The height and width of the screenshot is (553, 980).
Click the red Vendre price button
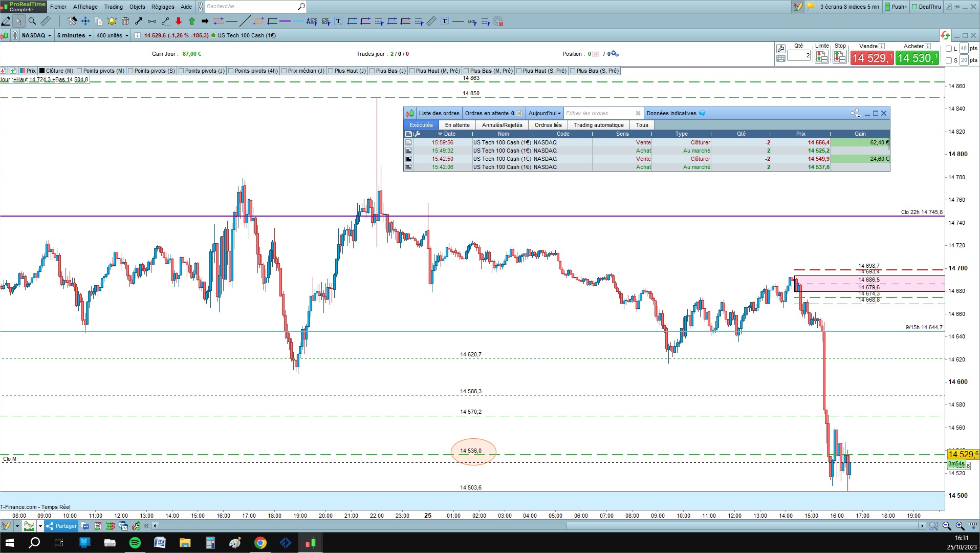tap(872, 58)
